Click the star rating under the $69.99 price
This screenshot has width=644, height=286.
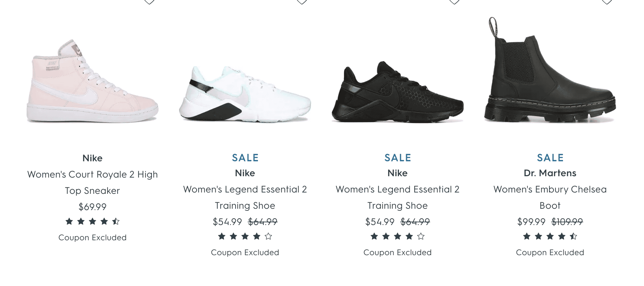click(x=93, y=222)
